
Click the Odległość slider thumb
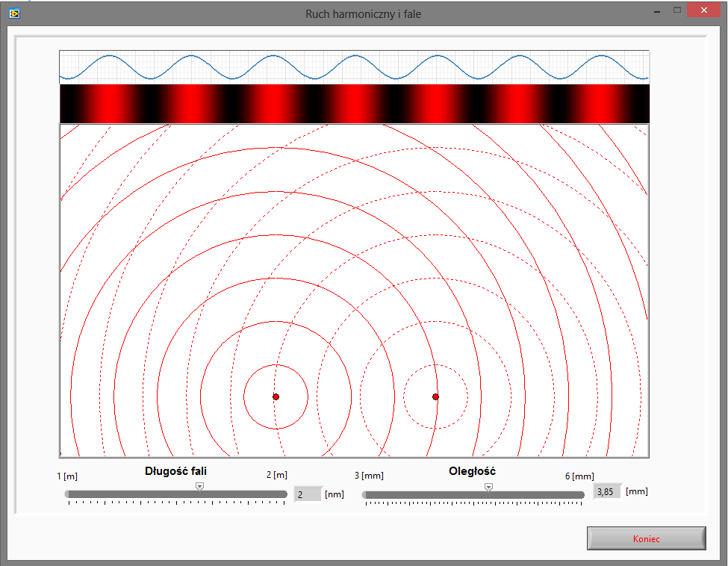[x=488, y=487]
